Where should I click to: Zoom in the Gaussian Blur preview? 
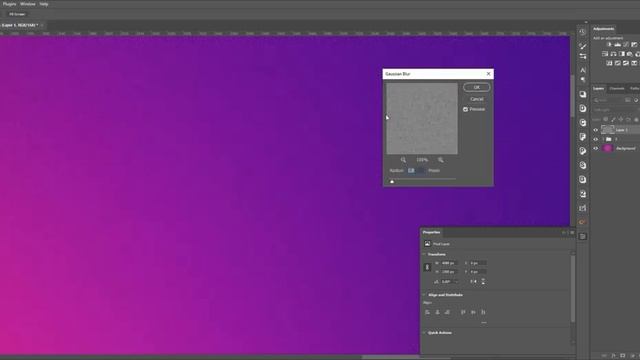point(441,160)
